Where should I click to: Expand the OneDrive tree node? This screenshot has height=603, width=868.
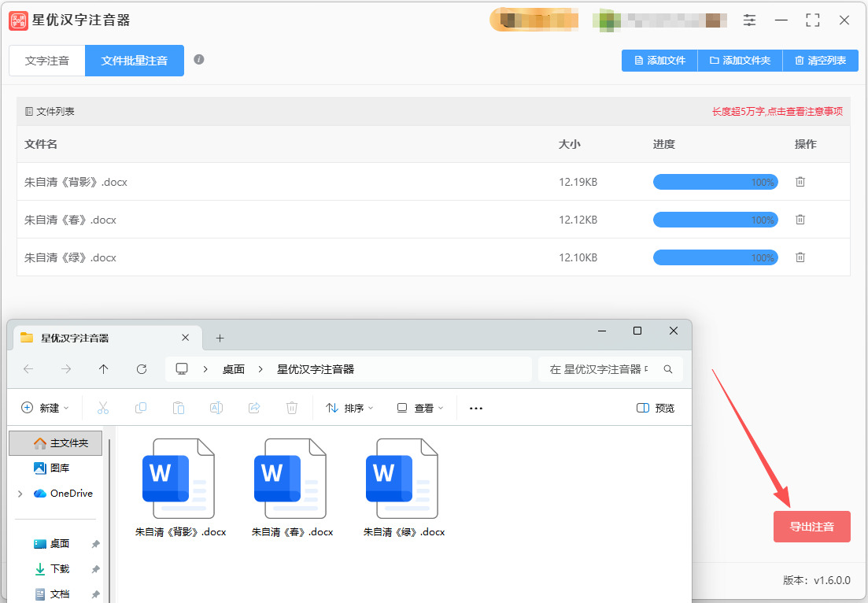pyautogui.click(x=20, y=494)
